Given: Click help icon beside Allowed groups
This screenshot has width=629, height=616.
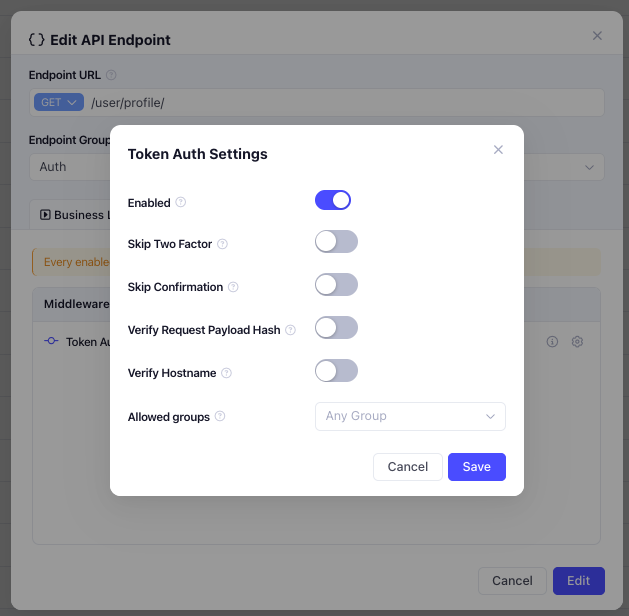Looking at the screenshot, I should click(220, 416).
